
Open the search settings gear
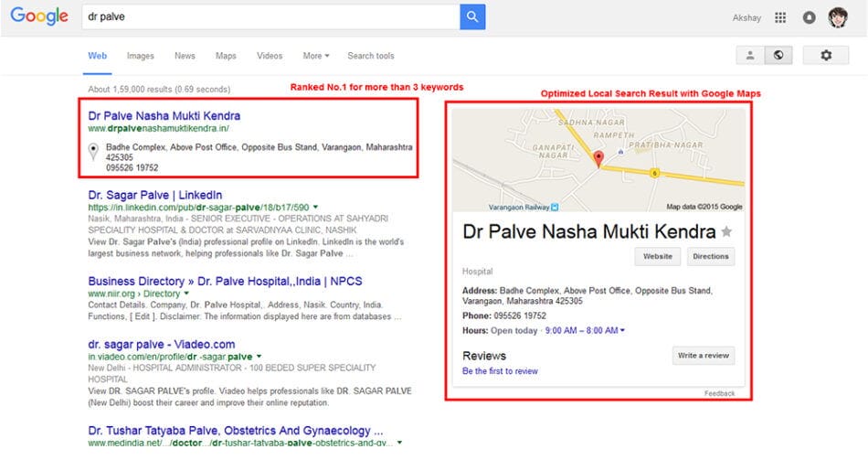[825, 56]
